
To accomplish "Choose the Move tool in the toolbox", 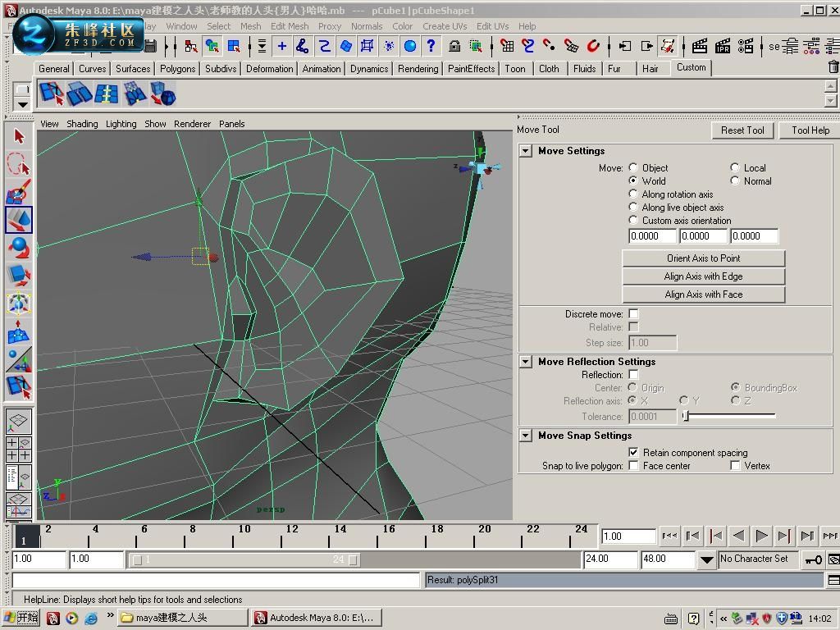I will [x=19, y=219].
